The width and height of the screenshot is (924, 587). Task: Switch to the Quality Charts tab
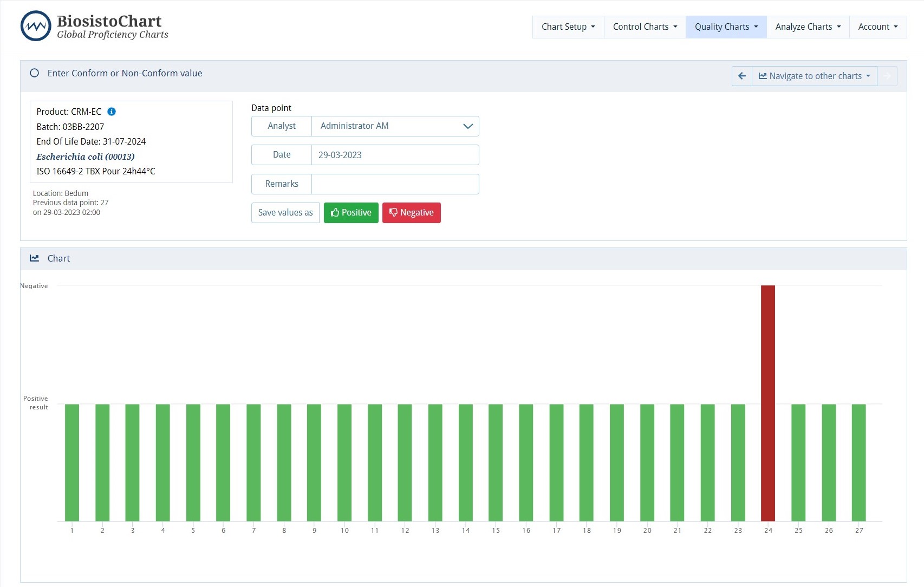click(726, 27)
